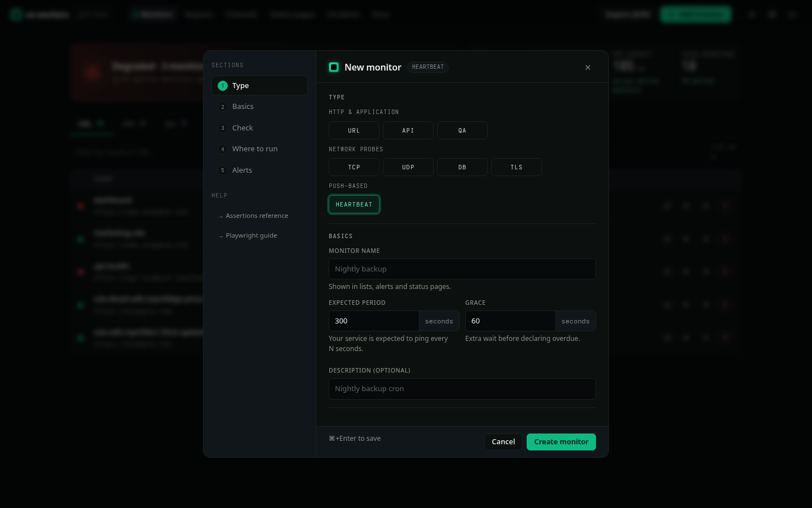Close the New monitor dialog
This screenshot has height=508, width=812.
pos(588,67)
